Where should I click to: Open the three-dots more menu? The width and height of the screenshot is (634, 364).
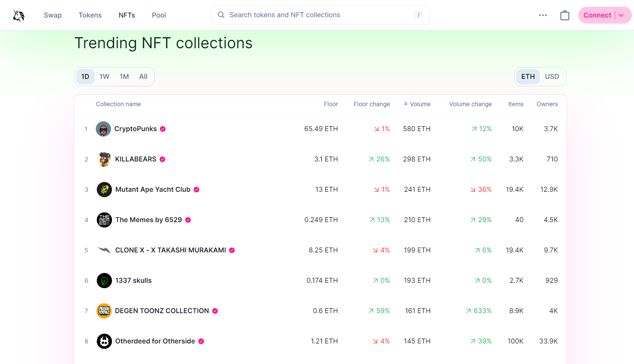543,15
